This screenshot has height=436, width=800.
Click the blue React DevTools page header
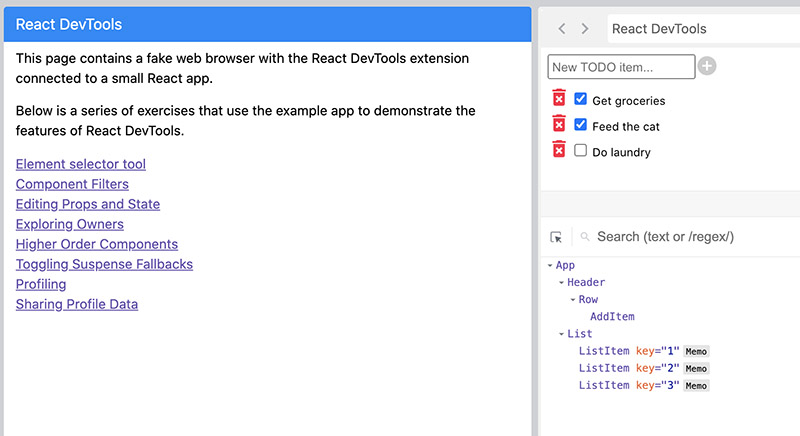pos(267,24)
